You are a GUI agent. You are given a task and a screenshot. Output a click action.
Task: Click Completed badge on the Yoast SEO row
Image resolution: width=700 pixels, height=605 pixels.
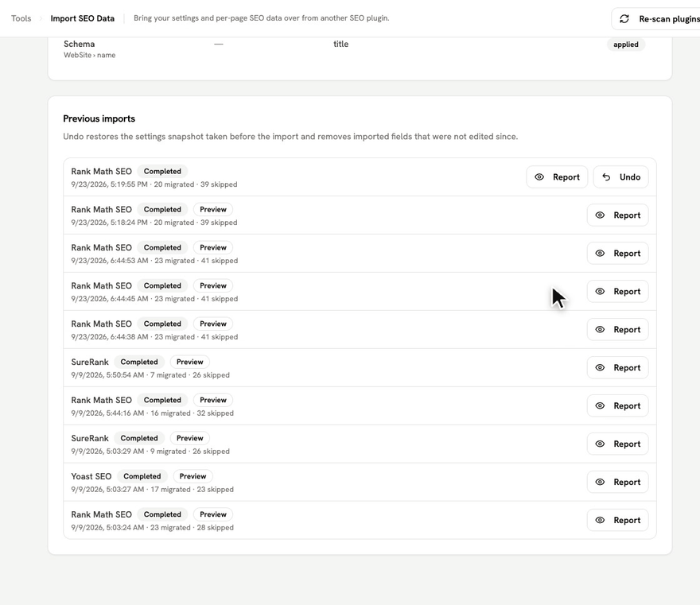142,476
